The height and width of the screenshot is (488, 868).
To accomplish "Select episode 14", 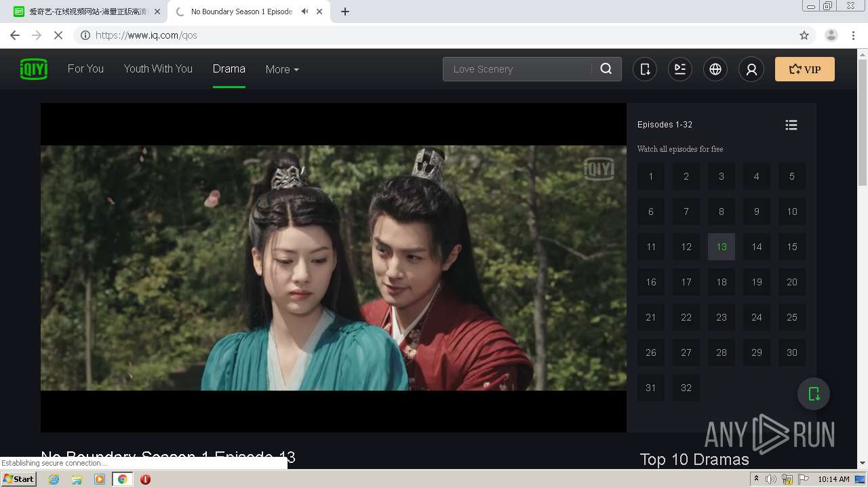I will click(x=757, y=247).
